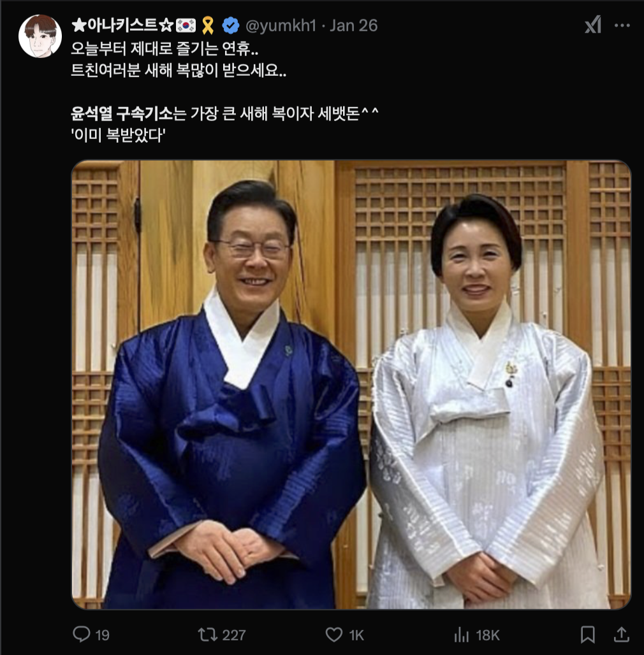Open the attached hanbok couple photo

[x=351, y=385]
